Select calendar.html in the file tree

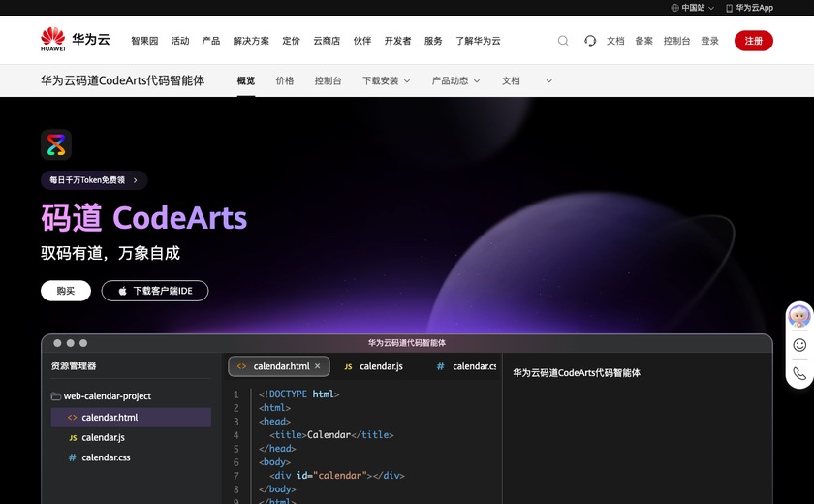point(131,418)
